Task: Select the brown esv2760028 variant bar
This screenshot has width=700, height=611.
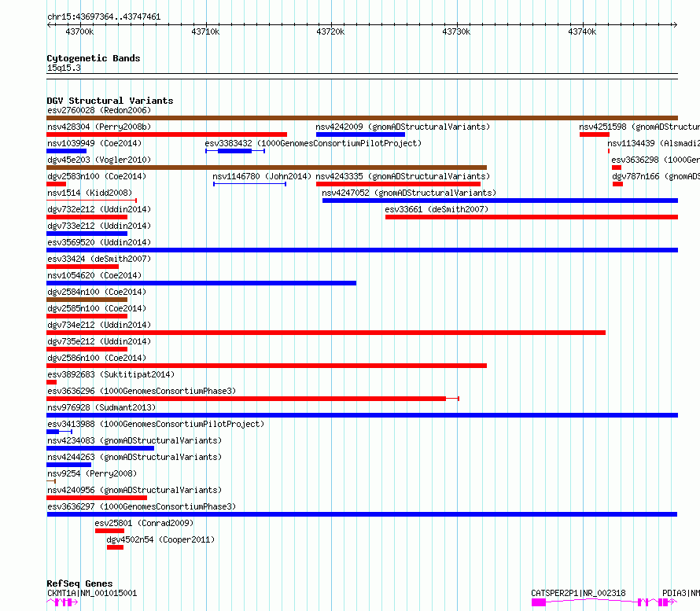Action: pyautogui.click(x=362, y=118)
